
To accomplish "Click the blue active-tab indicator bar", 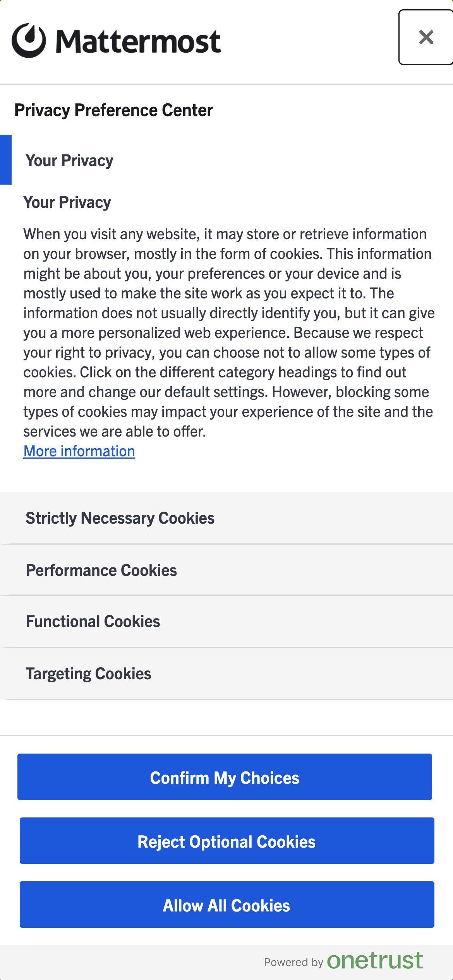I will coord(6,159).
